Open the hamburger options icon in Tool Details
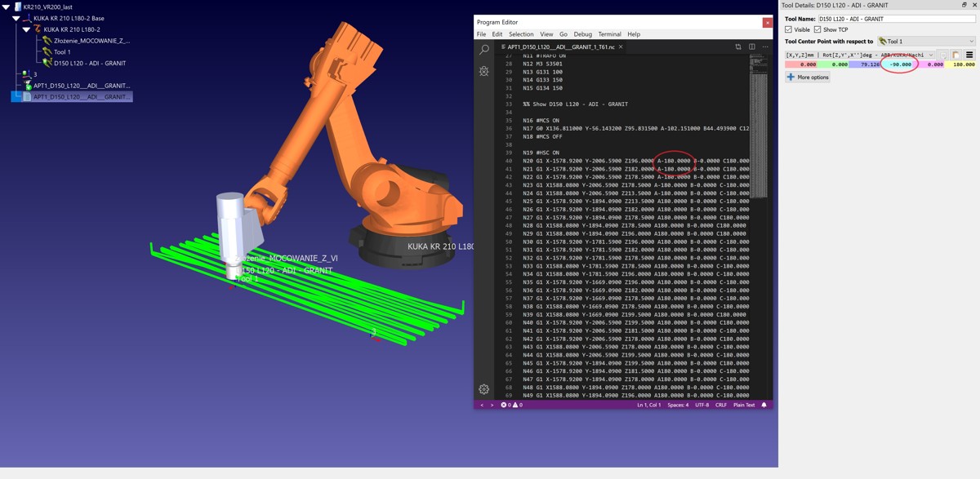The image size is (980, 479). pos(969,55)
